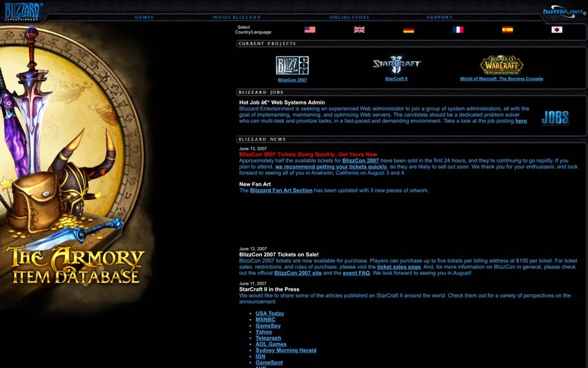Click the BlizzCon logo image
The width and height of the screenshot is (588, 368).
coord(292,66)
